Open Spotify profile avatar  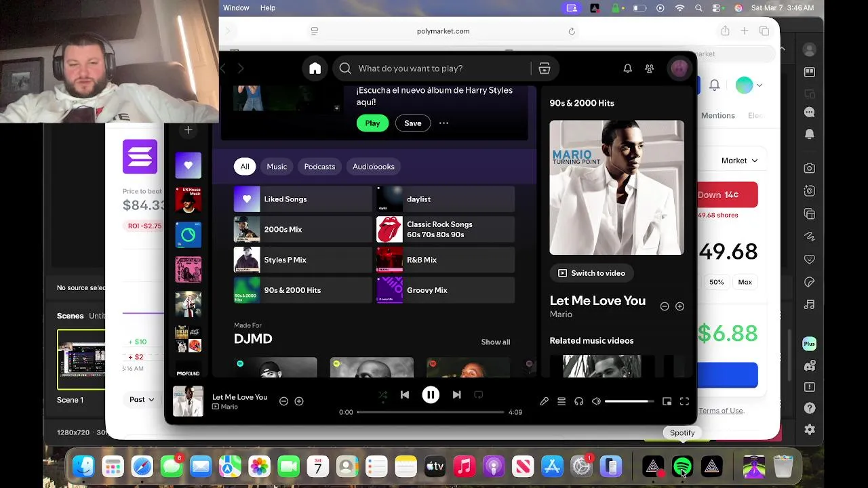(x=679, y=68)
